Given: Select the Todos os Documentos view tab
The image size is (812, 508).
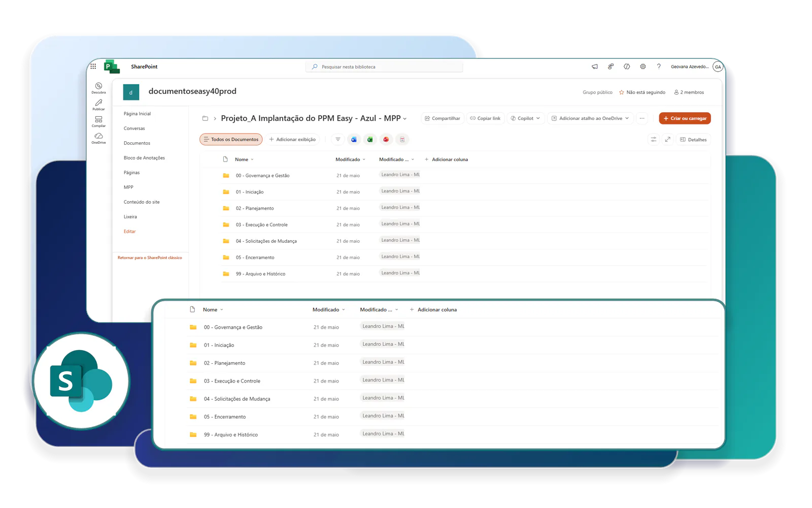Looking at the screenshot, I should [x=231, y=139].
